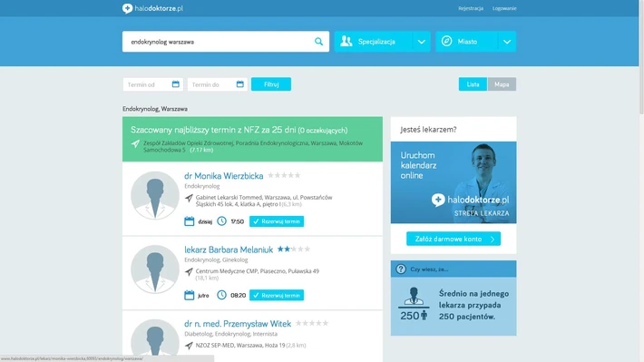
Task: Click location arrow icon in green NFZ banner
Action: click(135, 143)
